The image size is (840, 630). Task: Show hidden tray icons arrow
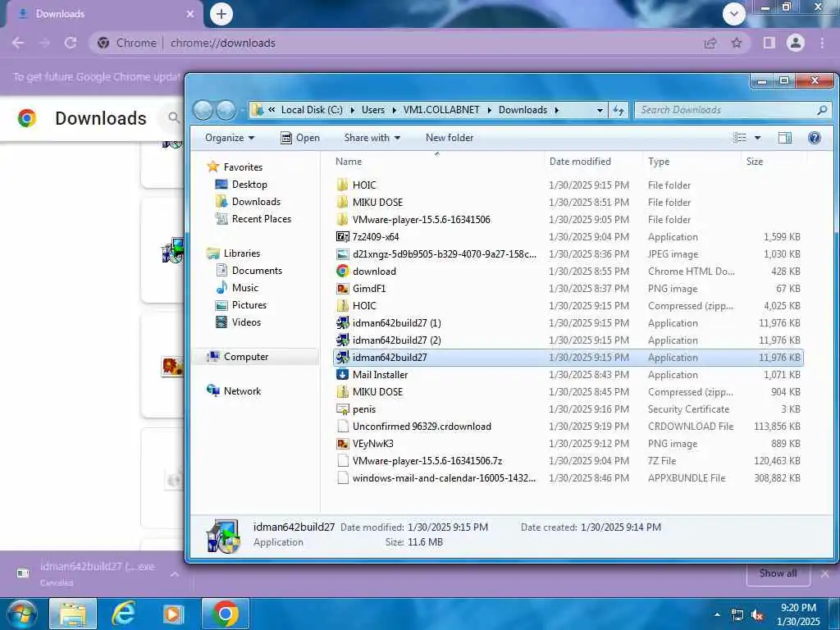click(717, 615)
